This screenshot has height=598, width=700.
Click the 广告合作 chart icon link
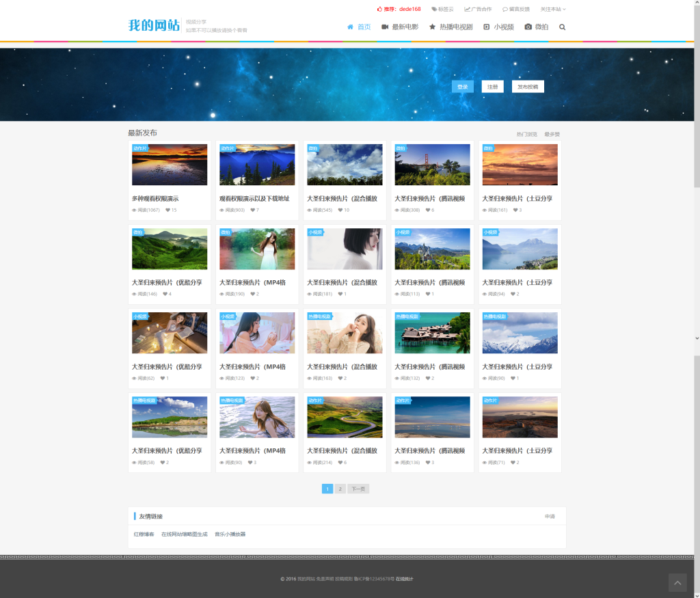pos(478,10)
